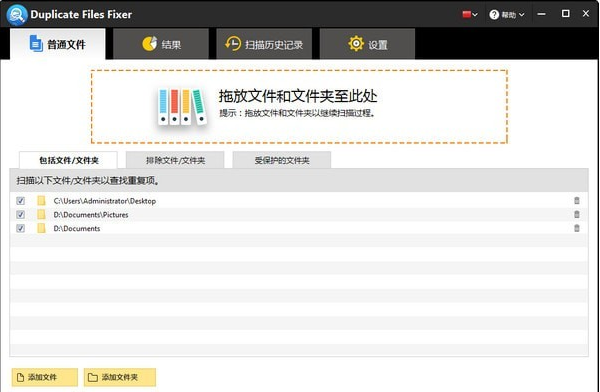Select the 排除文件/文件夹 sub-tab
600x392 pixels.
(x=175, y=160)
